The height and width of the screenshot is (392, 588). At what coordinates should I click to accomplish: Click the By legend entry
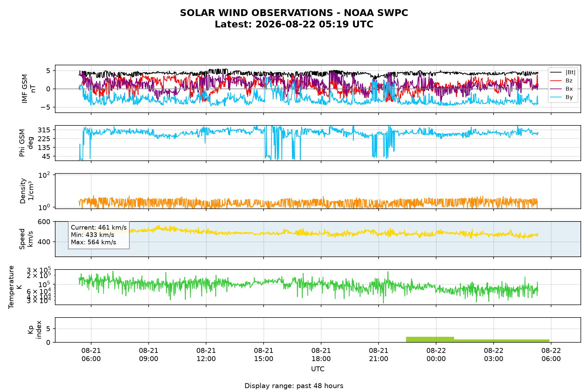pyautogui.click(x=562, y=97)
